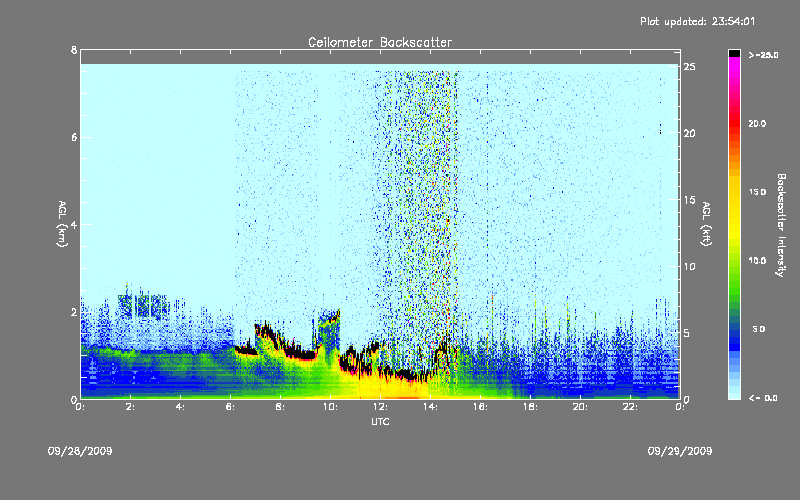Screen dimensions: 800x500
Task: Click the yellow region of colorbar near 15.0
Action: [x=734, y=192]
